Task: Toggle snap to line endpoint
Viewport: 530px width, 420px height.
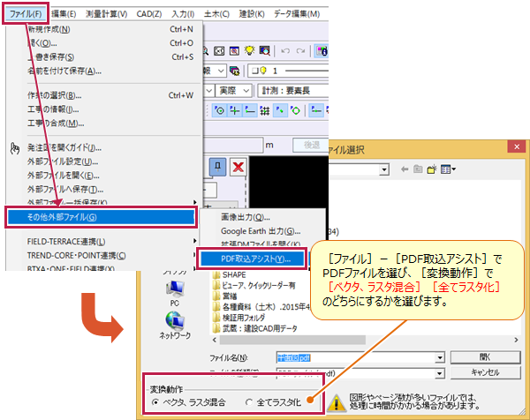Action: click(x=250, y=110)
